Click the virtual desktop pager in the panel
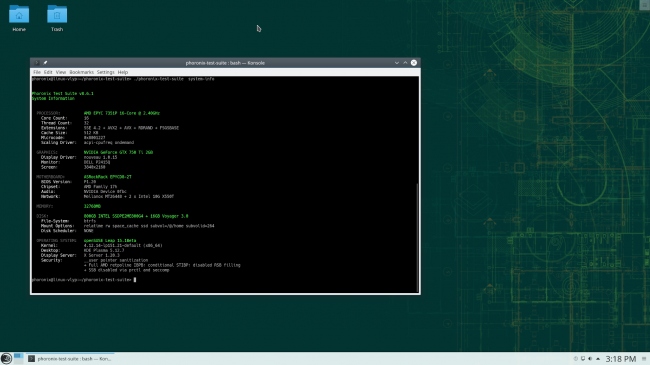The width and height of the screenshot is (650, 365). 18,358
